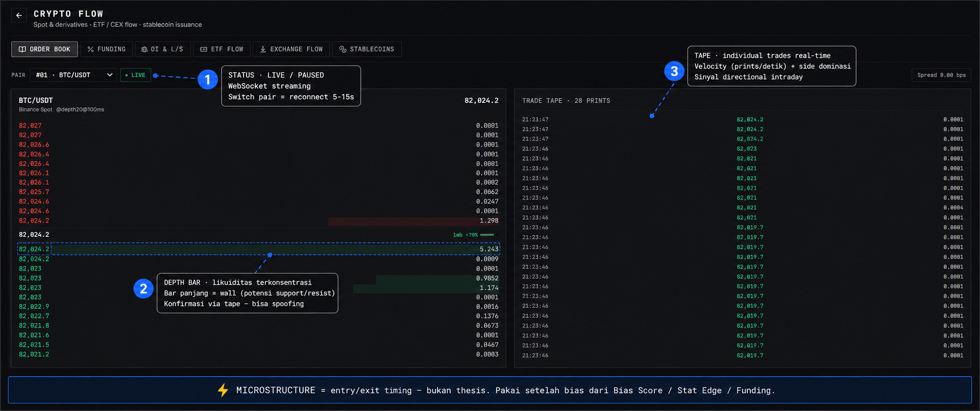This screenshot has height=411, width=980.
Task: Click the bid size 0.1376
Action: pos(487,316)
